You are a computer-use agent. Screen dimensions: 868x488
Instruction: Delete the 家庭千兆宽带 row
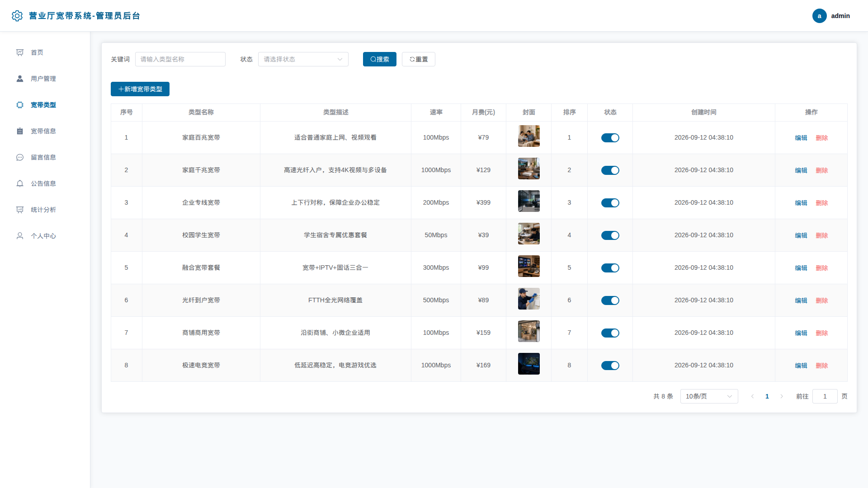point(821,170)
